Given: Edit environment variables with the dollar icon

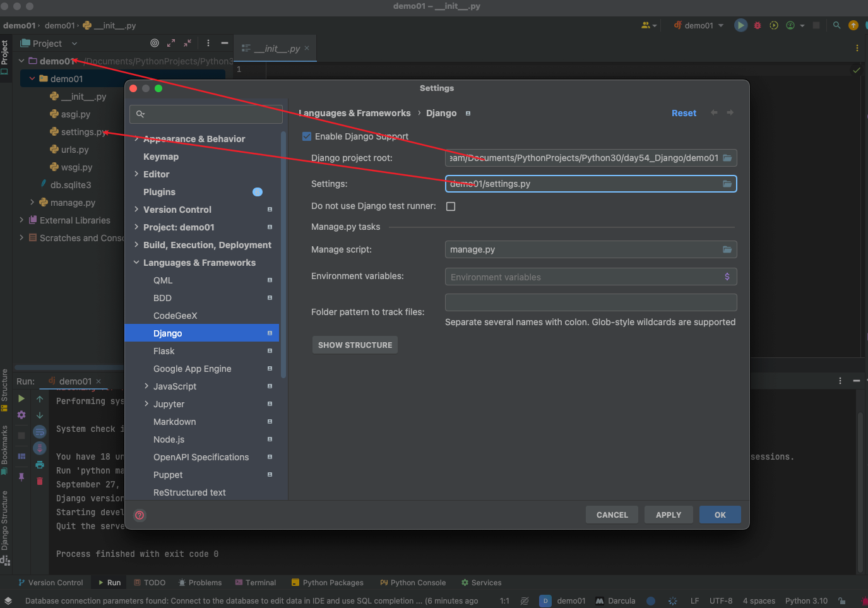Looking at the screenshot, I should [x=727, y=277].
